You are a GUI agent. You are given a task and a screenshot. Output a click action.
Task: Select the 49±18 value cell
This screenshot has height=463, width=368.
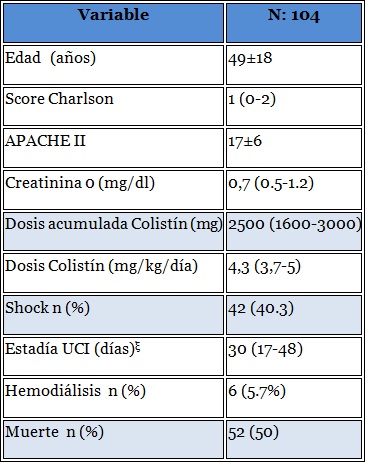click(294, 65)
